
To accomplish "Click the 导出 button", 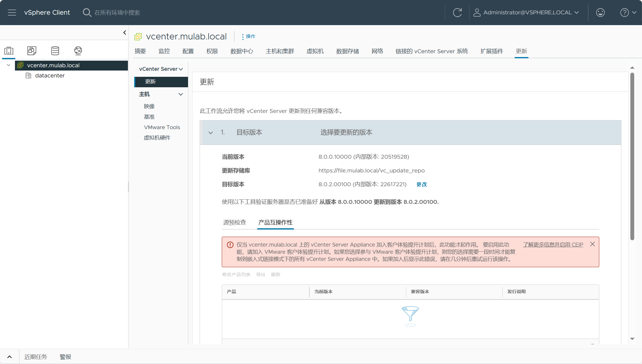I will (x=261, y=274).
